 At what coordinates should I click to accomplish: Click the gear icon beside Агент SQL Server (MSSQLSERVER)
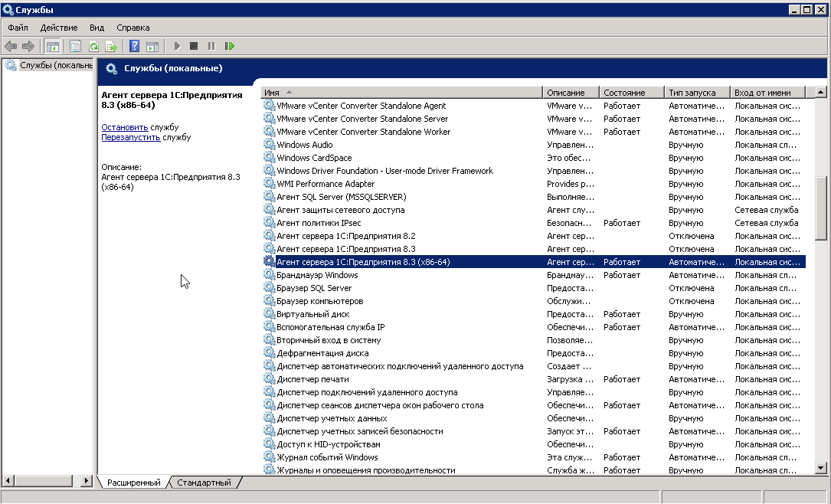(x=270, y=197)
